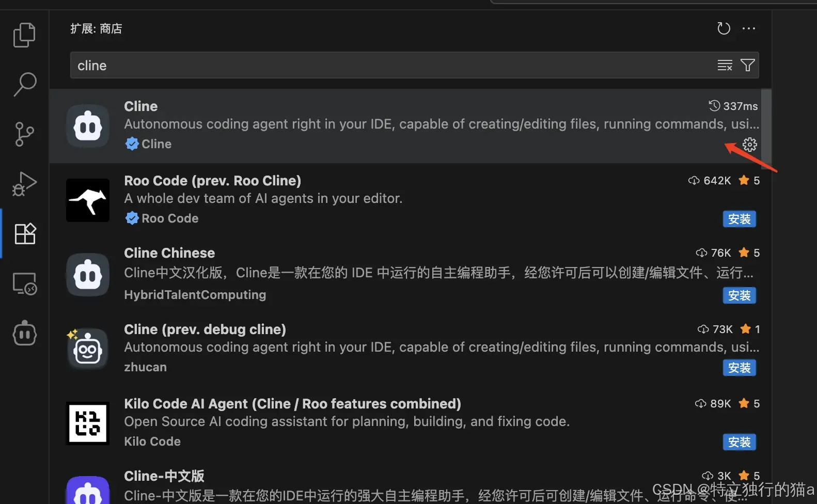Open the Cline robot panel in activity bar
817x504 pixels.
(24, 333)
